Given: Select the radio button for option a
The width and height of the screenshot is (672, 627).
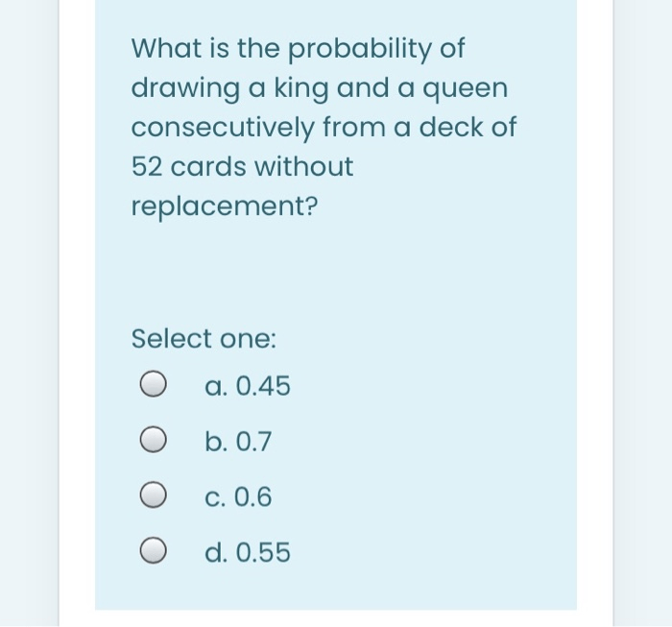Looking at the screenshot, I should [153, 384].
